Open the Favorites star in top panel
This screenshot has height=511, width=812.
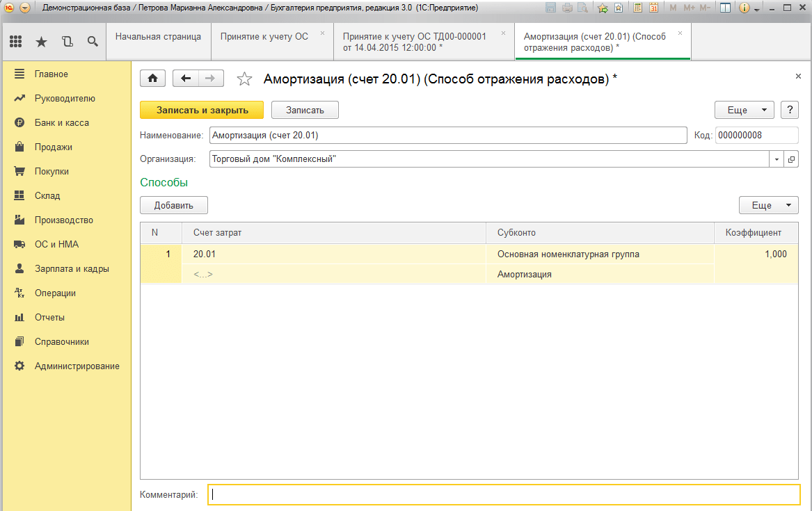(x=41, y=42)
